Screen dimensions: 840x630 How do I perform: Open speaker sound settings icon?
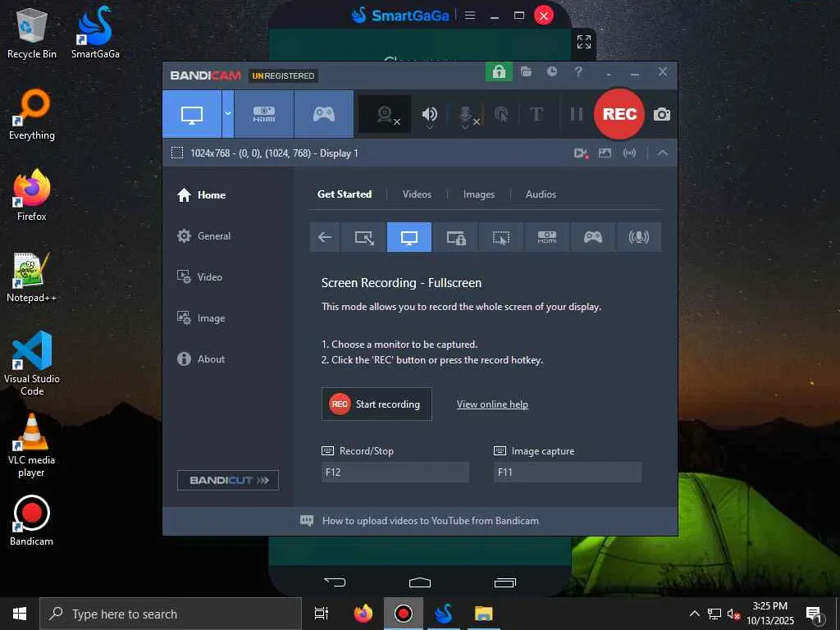tap(430, 114)
